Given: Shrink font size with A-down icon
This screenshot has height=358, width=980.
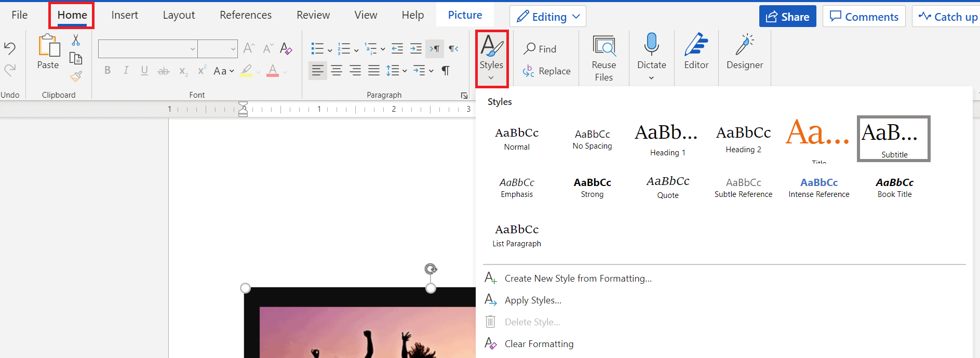Looking at the screenshot, I should click(x=267, y=49).
